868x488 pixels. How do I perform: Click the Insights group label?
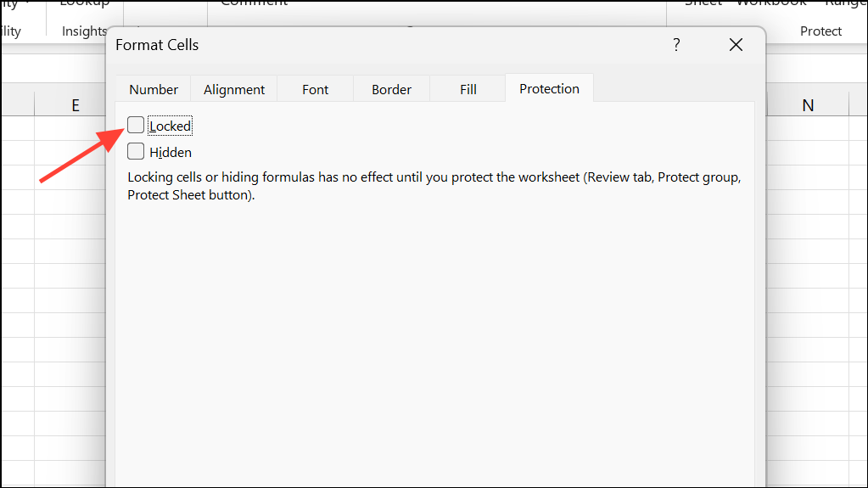(84, 31)
